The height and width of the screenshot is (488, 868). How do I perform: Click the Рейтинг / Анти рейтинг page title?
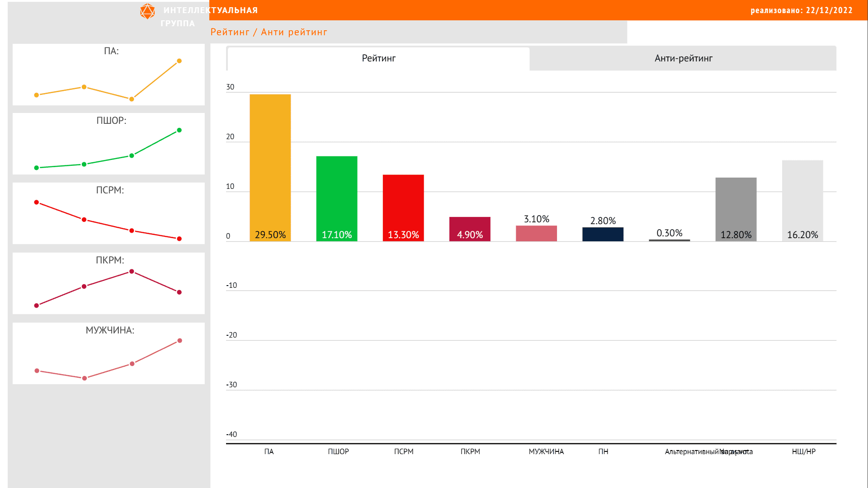click(x=269, y=32)
